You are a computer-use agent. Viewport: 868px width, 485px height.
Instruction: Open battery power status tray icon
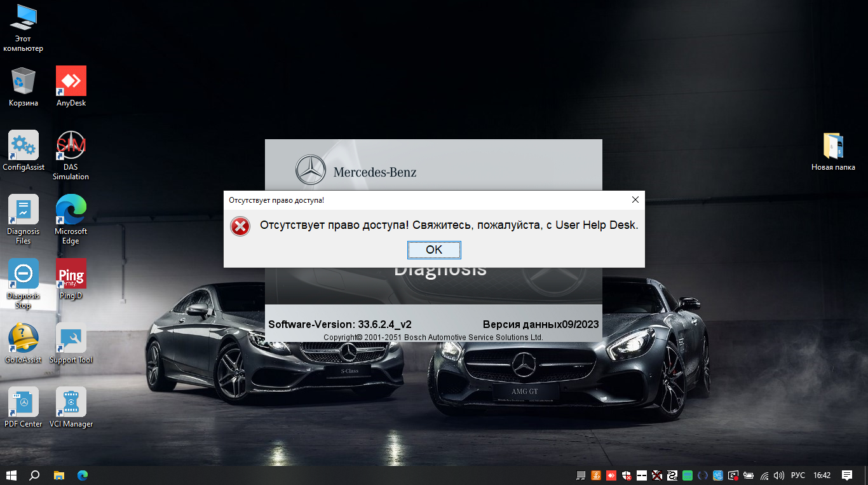749,475
